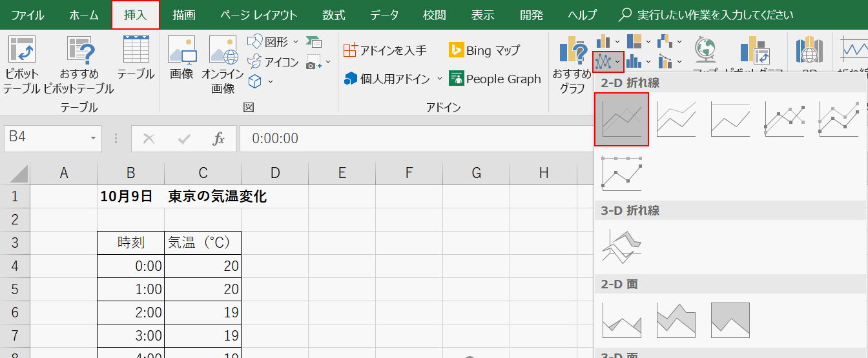Insert SmartArt graphic
Image resolution: width=868 pixels, height=358 pixels.
click(315, 42)
